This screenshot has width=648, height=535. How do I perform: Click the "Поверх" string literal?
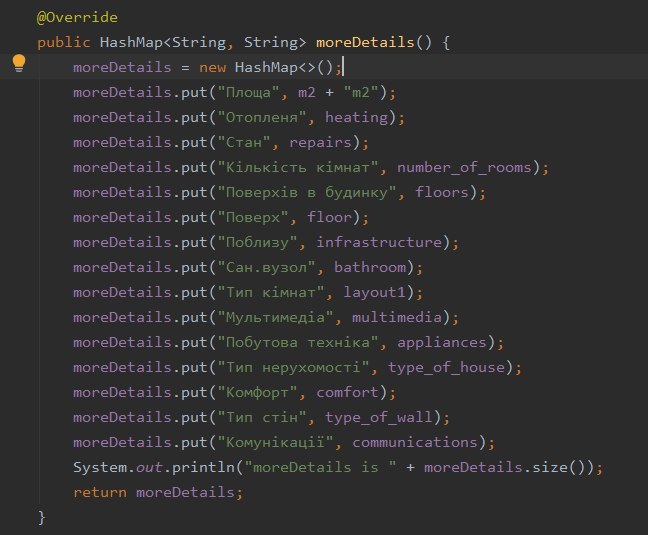253,217
